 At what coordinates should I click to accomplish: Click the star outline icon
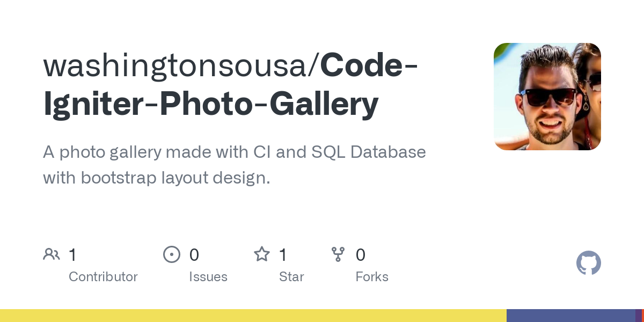click(262, 254)
